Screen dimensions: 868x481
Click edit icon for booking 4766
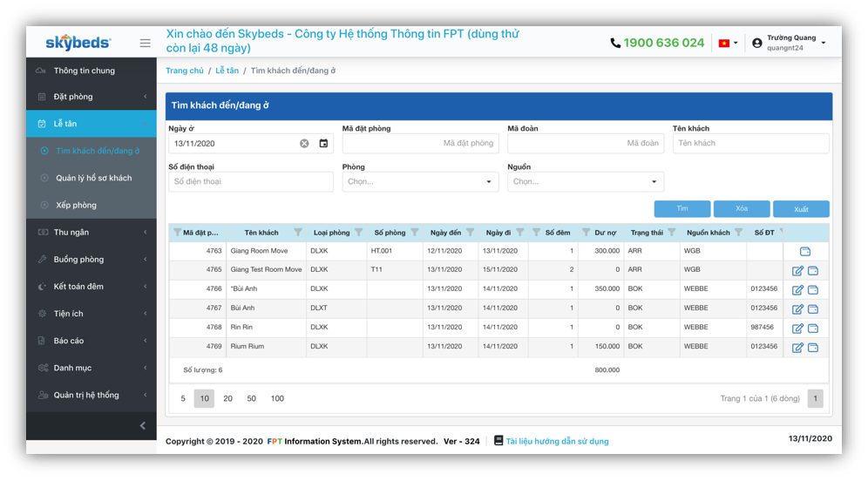[x=797, y=290]
